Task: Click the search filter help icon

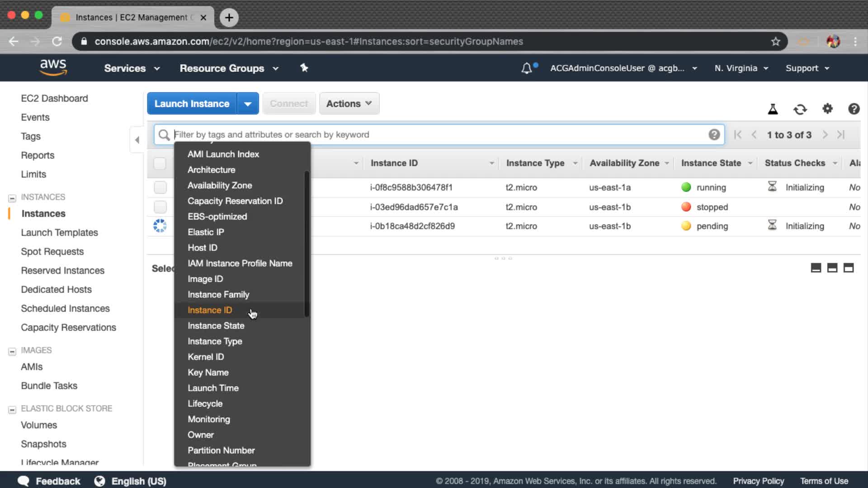Action: click(x=714, y=135)
